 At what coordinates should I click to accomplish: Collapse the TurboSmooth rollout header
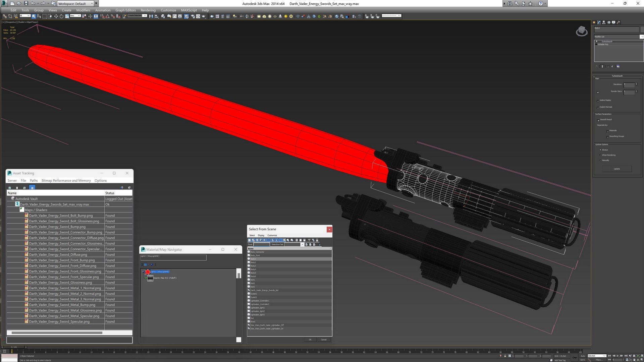click(x=617, y=76)
